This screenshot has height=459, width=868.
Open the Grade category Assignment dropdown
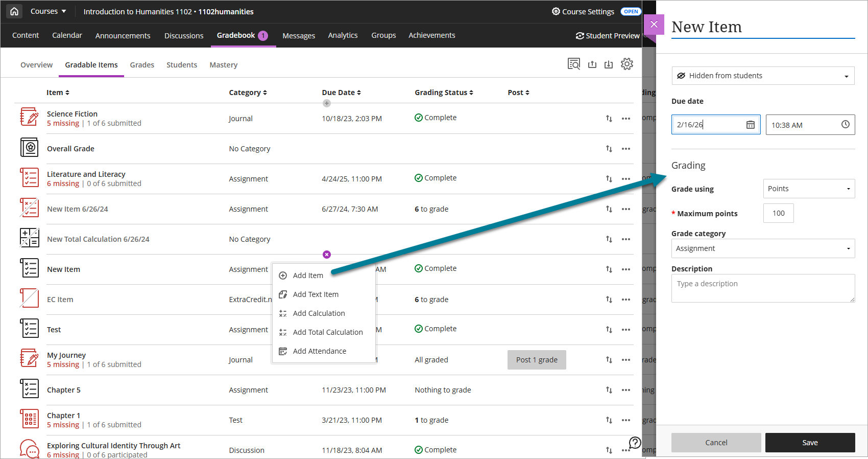coord(763,248)
